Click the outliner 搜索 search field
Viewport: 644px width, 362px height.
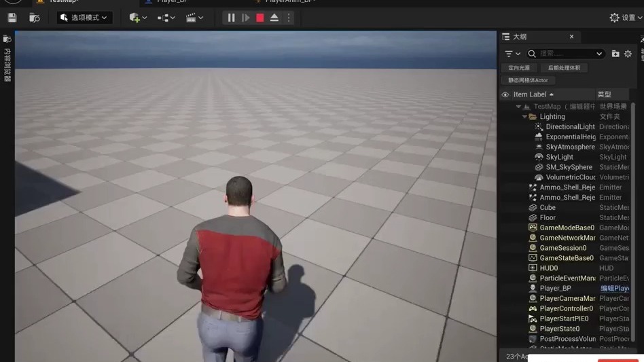[567, 54]
